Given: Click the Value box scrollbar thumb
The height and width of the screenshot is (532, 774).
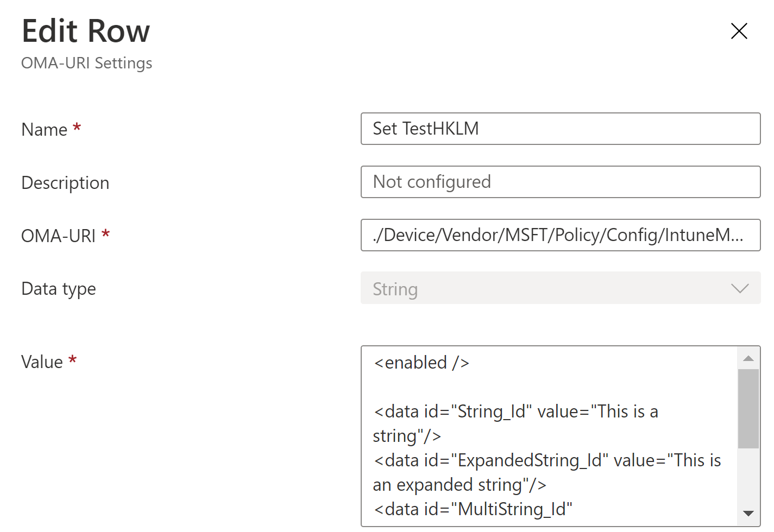Looking at the screenshot, I should pos(748,408).
